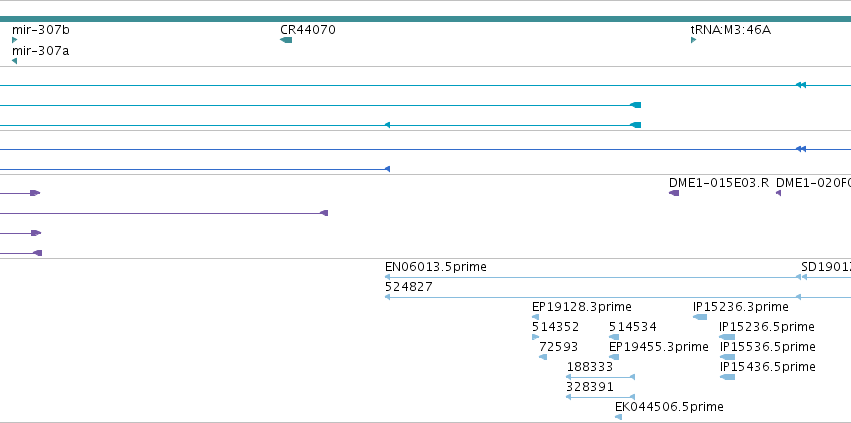Click the DME1-020F feature label
The width and height of the screenshot is (851, 423).
coord(814,183)
